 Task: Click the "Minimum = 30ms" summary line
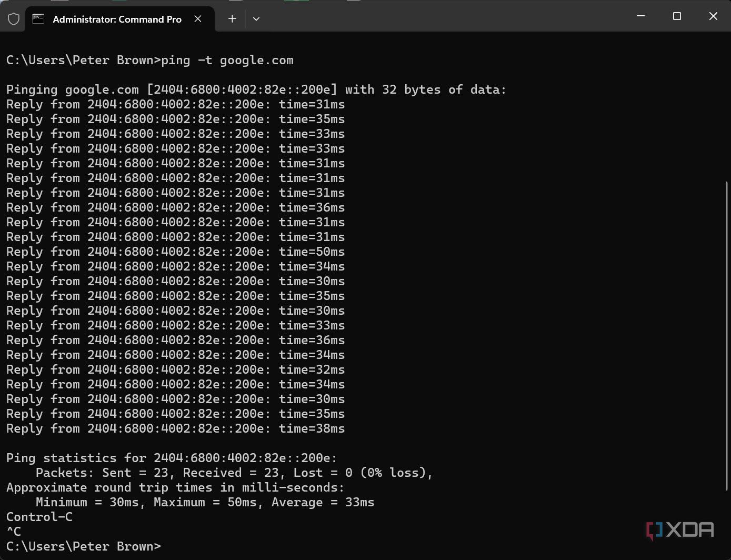pos(205,502)
